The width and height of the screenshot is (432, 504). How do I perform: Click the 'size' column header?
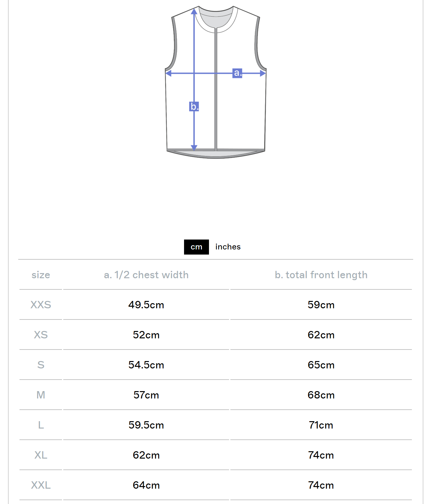tap(41, 275)
